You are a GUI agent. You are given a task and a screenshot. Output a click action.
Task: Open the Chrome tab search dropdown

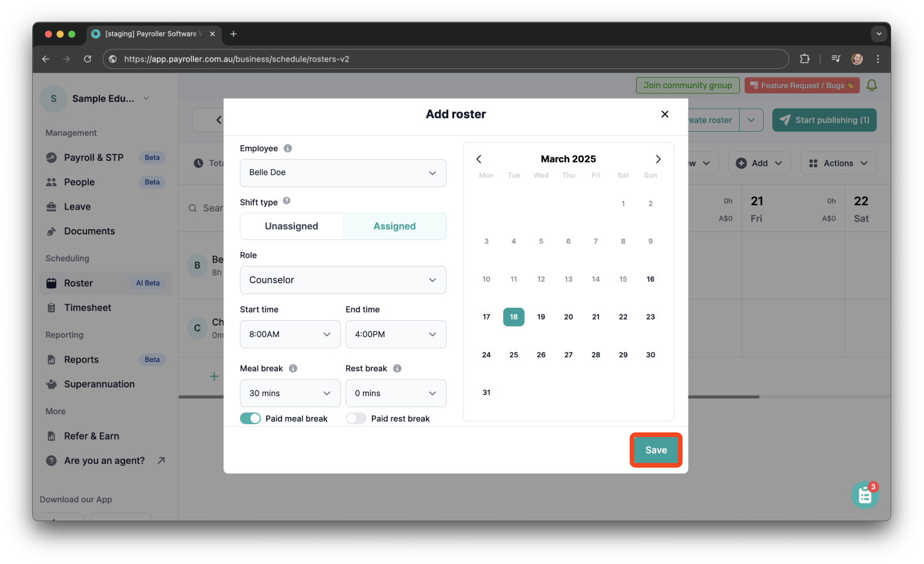pos(879,34)
